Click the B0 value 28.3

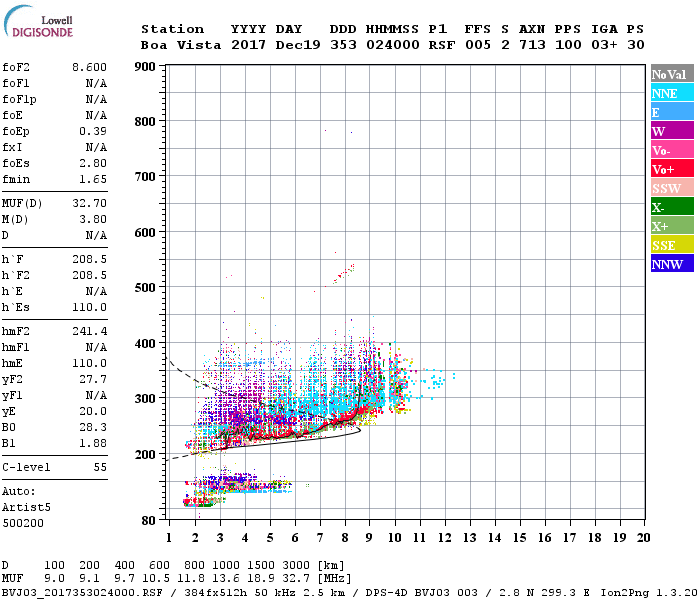pos(93,428)
